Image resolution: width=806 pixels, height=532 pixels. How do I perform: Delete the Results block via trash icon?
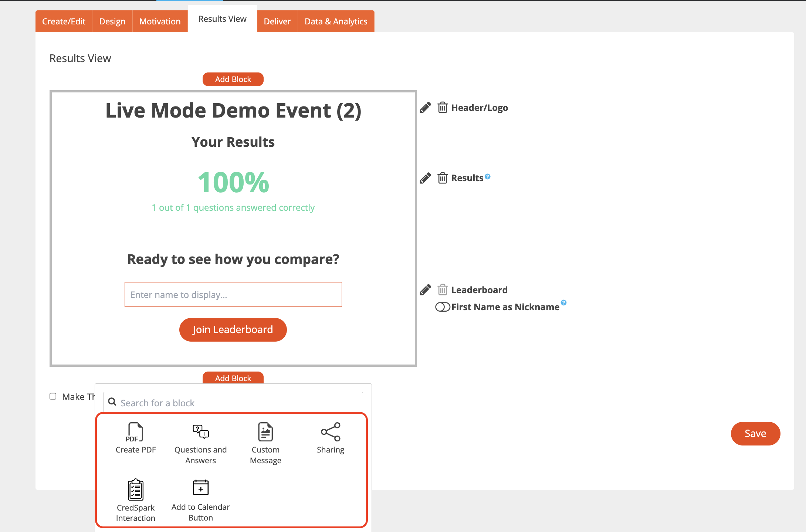coord(443,178)
